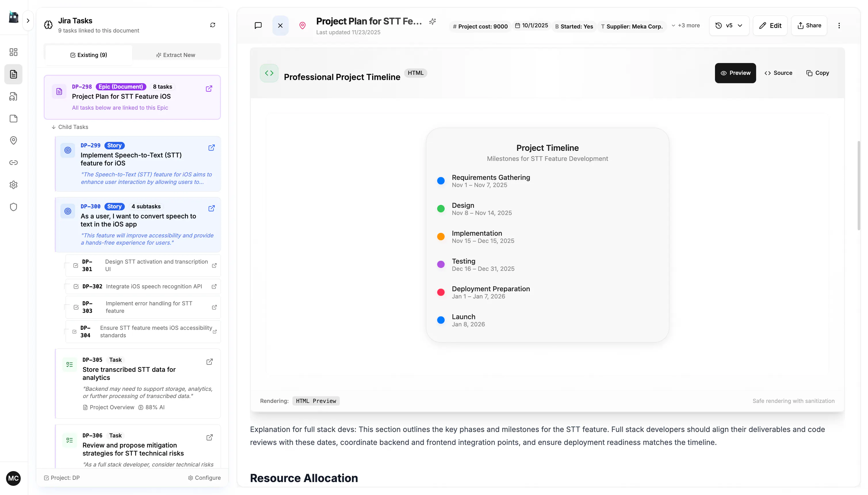Screen dimensions: 868x495
Task: Open DP-298 epic in external link
Action: [x=209, y=89]
